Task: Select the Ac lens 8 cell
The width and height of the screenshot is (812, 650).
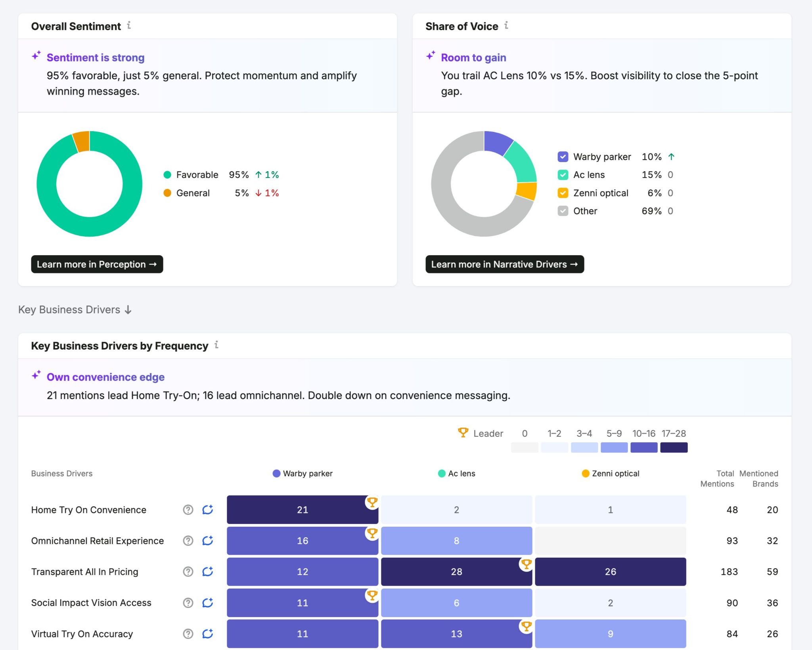Action: [x=456, y=541]
